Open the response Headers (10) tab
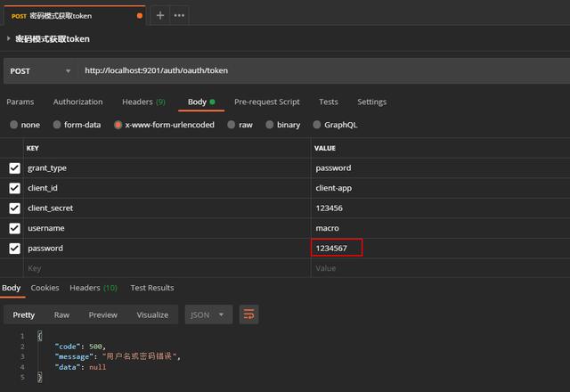This screenshot has width=570, height=392. (x=93, y=288)
